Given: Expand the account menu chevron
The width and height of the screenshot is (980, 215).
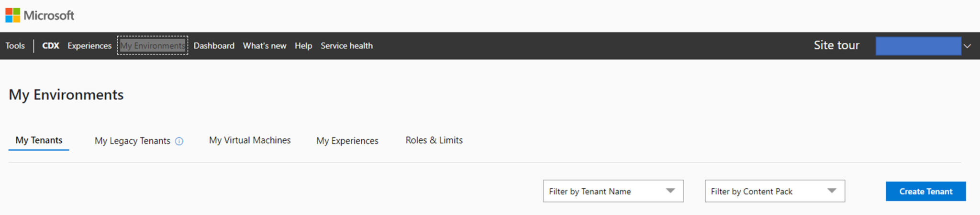Looking at the screenshot, I should pyautogui.click(x=967, y=46).
